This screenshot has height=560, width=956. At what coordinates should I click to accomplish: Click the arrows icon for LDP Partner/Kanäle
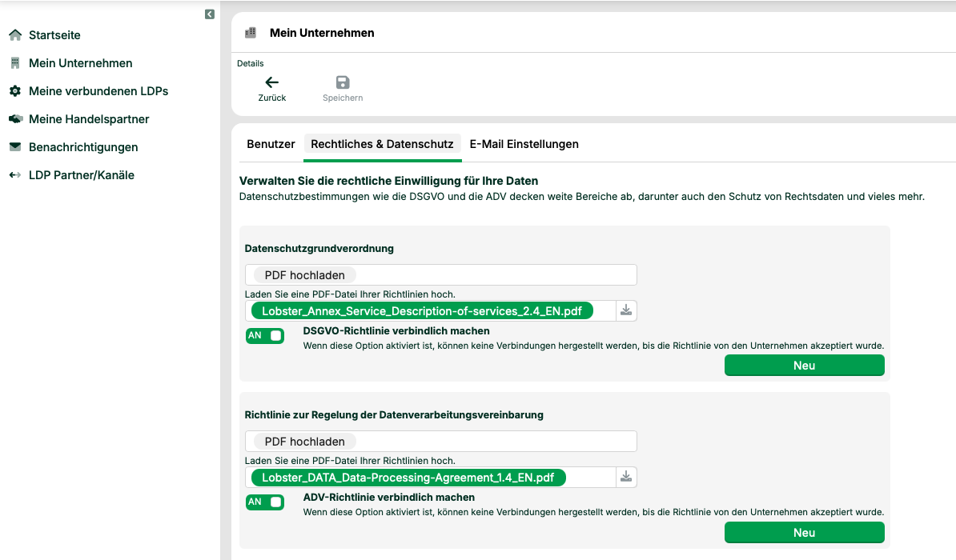(x=15, y=175)
